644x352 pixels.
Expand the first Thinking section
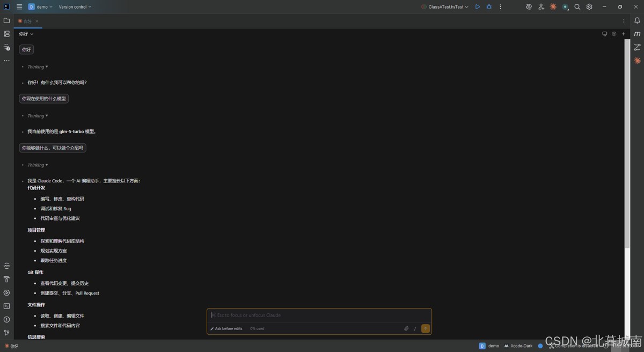pyautogui.click(x=38, y=67)
